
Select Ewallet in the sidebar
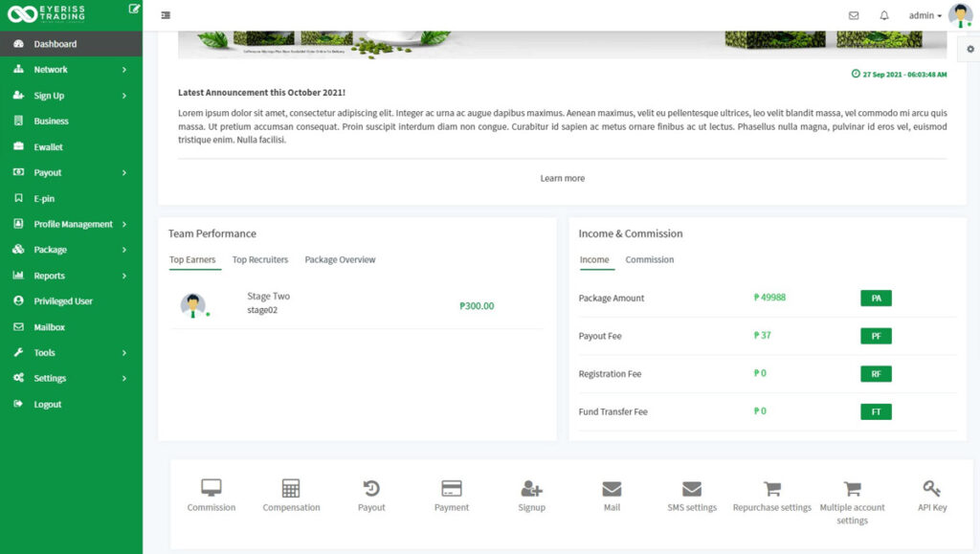(49, 147)
